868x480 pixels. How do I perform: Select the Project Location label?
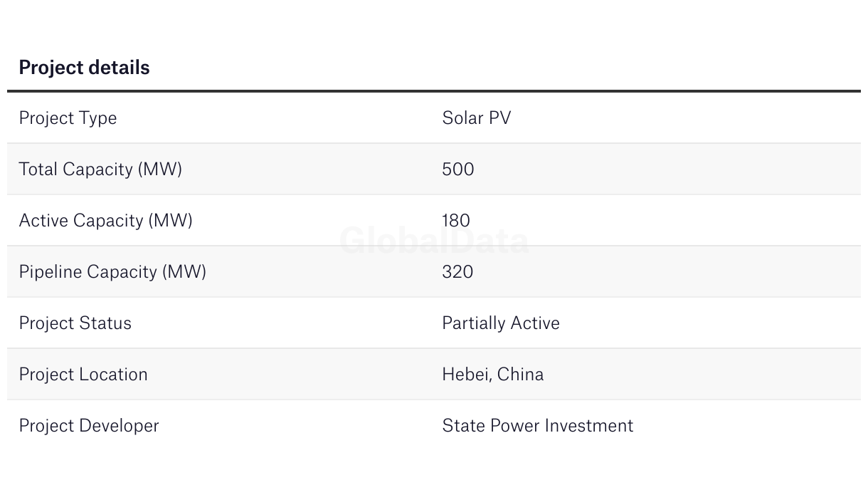click(83, 375)
